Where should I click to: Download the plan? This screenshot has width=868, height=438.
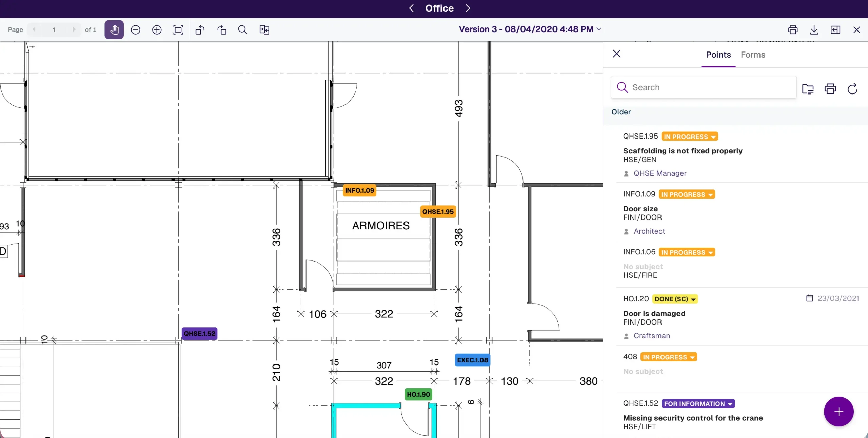point(814,30)
